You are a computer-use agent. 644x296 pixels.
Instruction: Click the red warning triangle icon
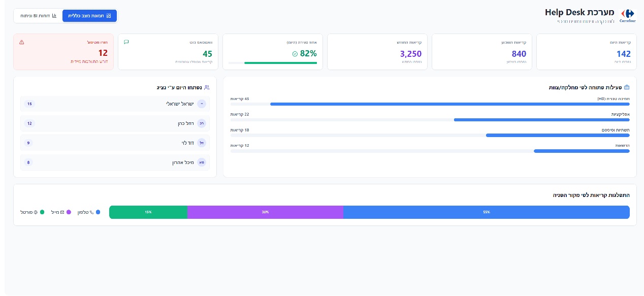pos(21,42)
